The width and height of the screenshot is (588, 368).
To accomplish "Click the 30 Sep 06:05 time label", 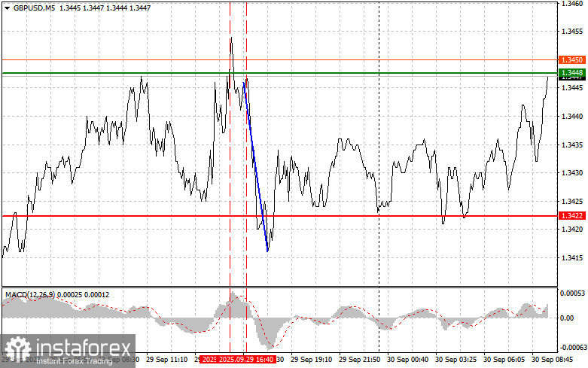I will point(504,360).
